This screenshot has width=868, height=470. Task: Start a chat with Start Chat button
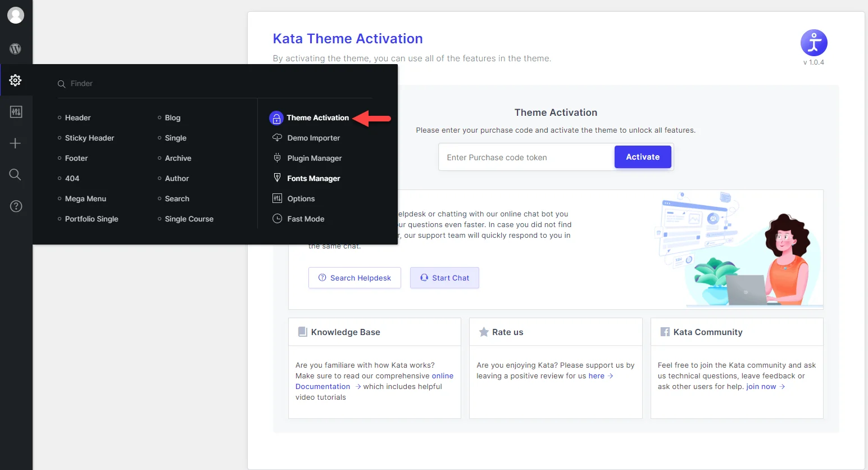444,278
